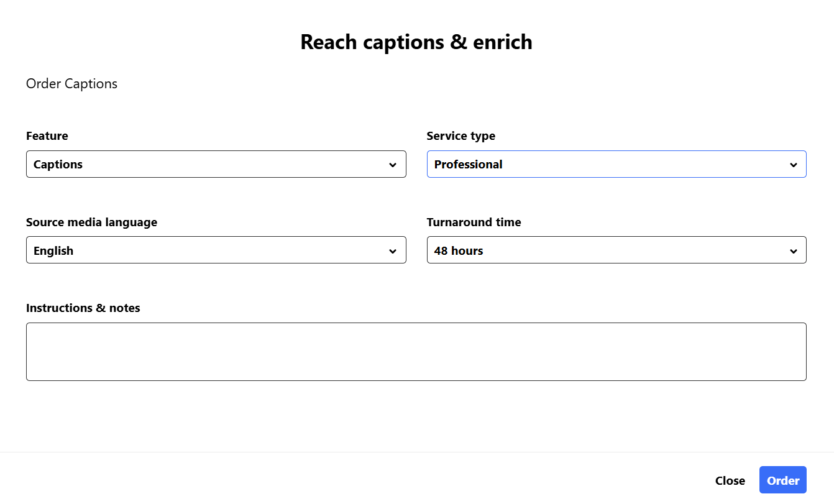
Task: Click the Service type chevron arrow
Action: tap(793, 165)
